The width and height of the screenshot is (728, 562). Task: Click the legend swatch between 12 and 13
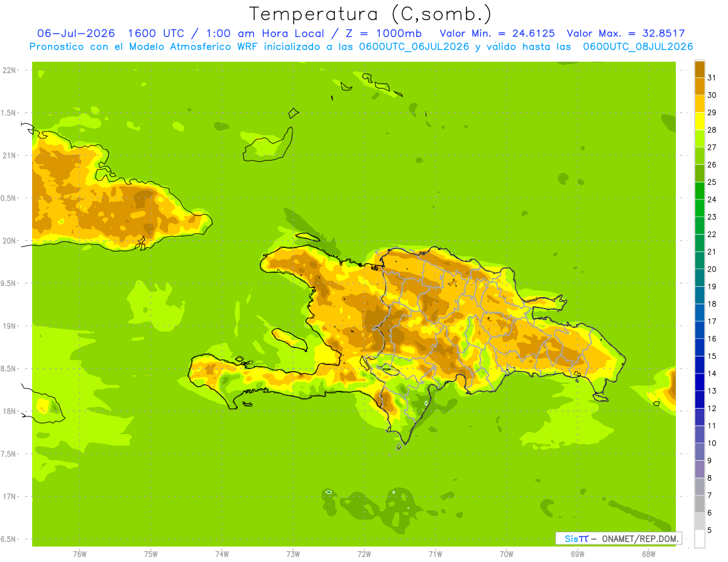point(699,399)
